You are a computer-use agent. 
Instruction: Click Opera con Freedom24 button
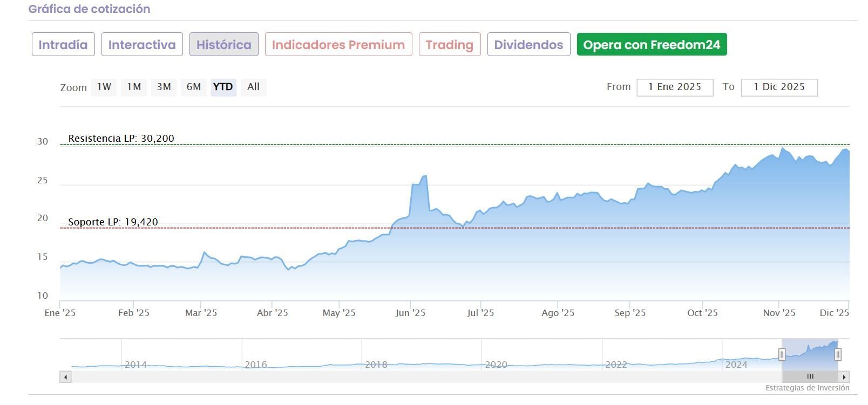point(652,44)
